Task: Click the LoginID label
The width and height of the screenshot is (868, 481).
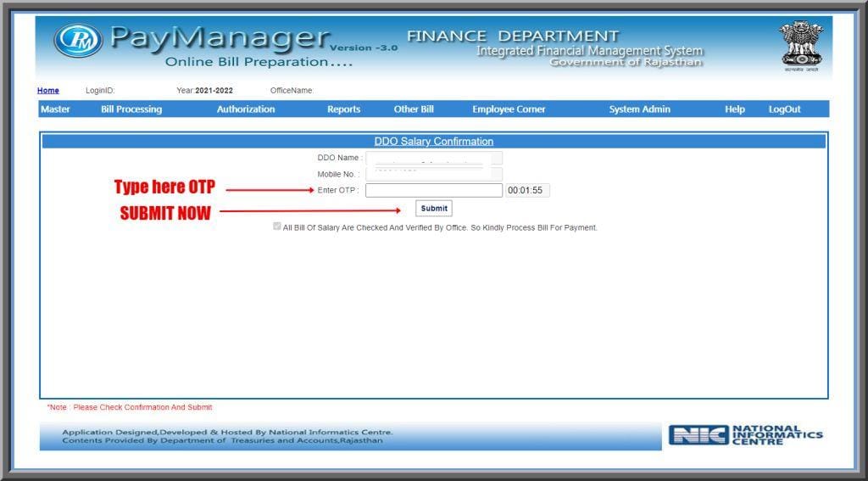Action: pyautogui.click(x=100, y=90)
